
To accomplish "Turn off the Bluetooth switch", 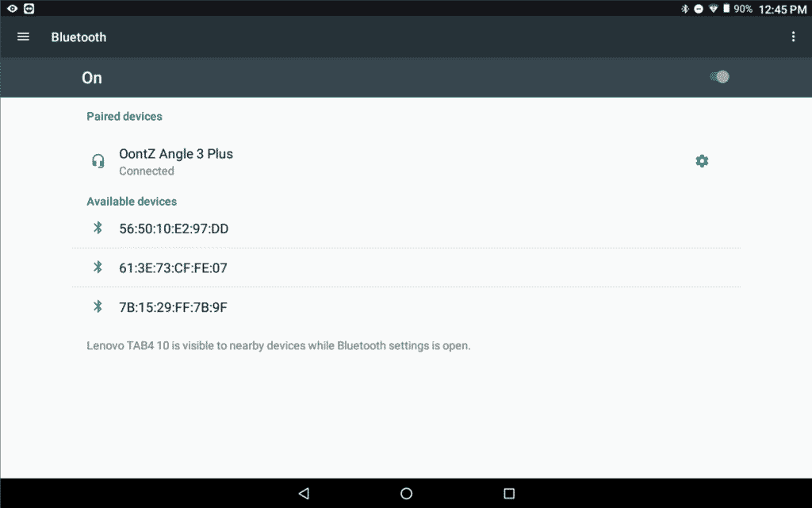I will coord(718,77).
